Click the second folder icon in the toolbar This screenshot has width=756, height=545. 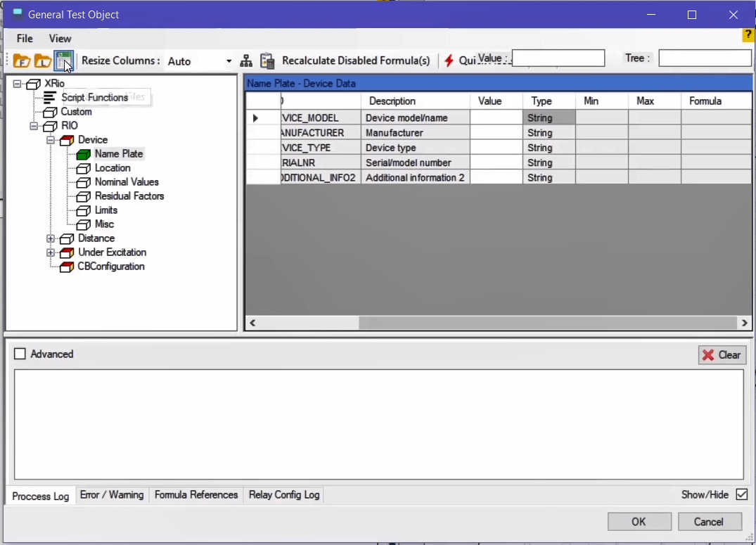[x=42, y=61]
